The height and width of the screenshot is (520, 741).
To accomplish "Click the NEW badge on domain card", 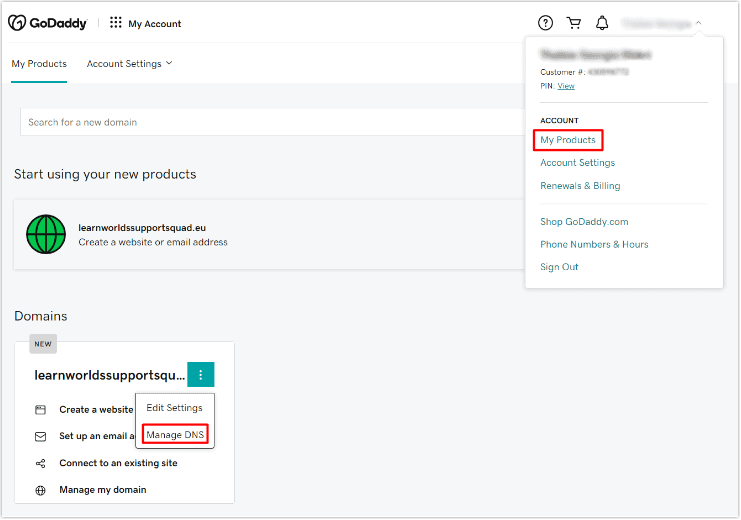I will (x=43, y=344).
